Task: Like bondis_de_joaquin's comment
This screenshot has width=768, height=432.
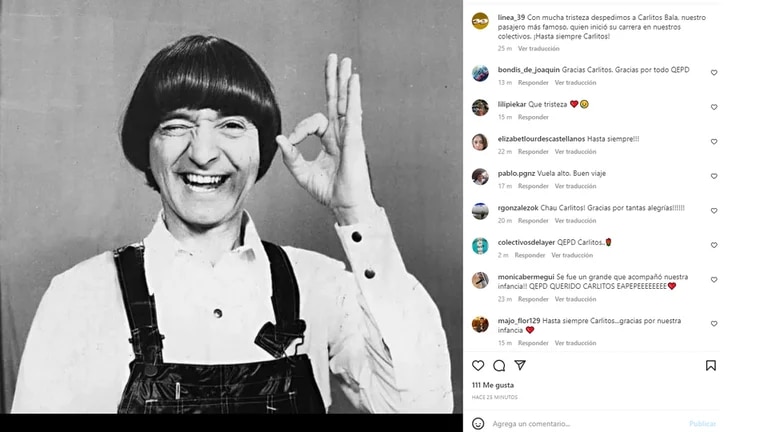Action: pyautogui.click(x=714, y=73)
